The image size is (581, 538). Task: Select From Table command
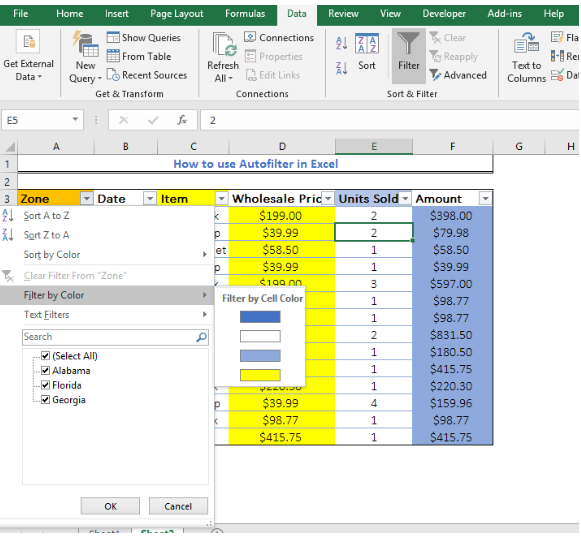pyautogui.click(x=139, y=56)
